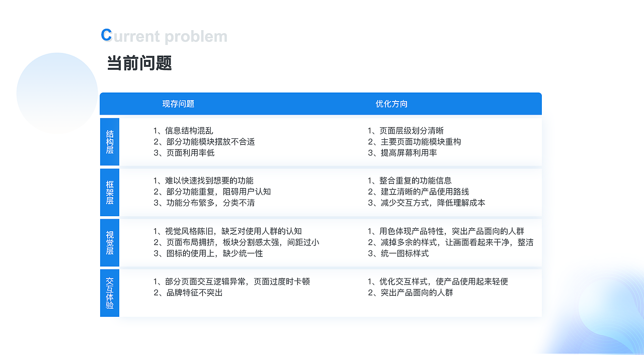Click the 'Current problem' English heading
The height and width of the screenshot is (355, 644).
pyautogui.click(x=164, y=36)
